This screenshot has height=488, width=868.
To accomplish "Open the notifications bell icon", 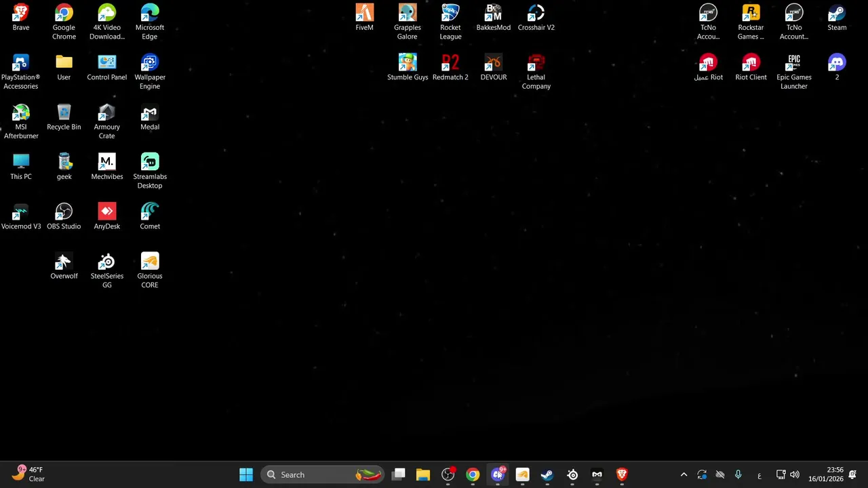I will click(852, 474).
